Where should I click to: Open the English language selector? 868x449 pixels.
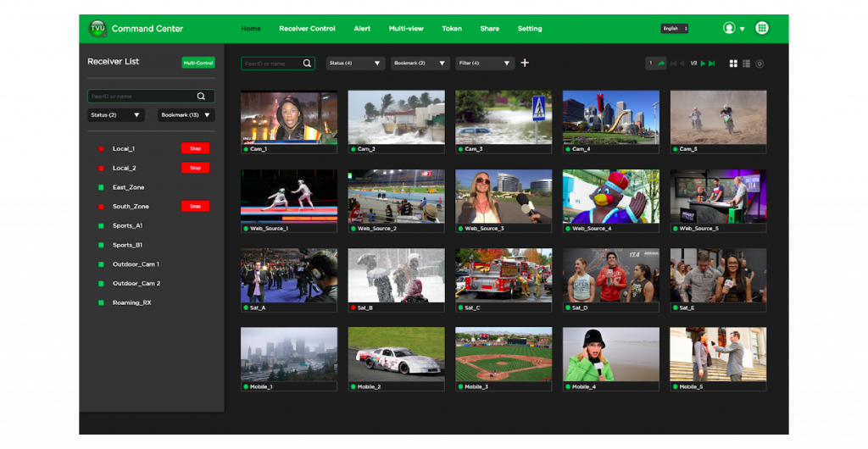click(674, 28)
